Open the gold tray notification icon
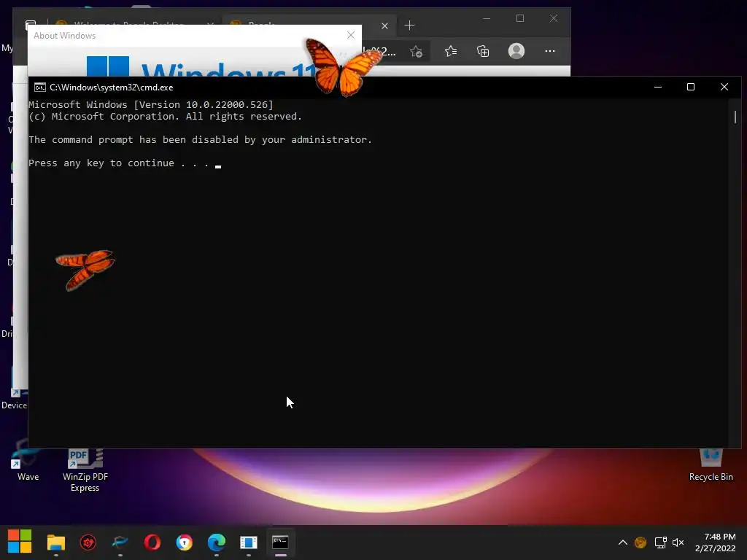This screenshot has height=560, width=747. coord(640,542)
